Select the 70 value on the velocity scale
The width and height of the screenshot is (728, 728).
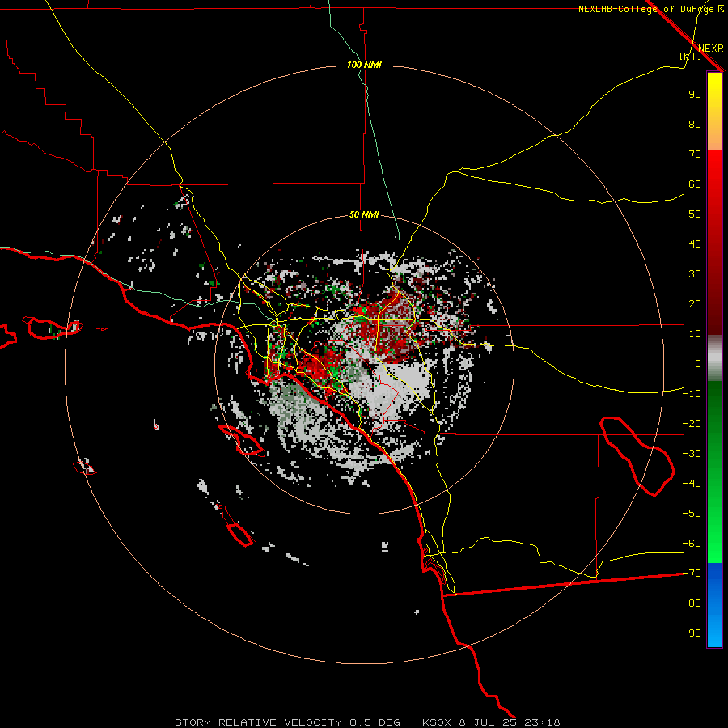[x=695, y=154]
